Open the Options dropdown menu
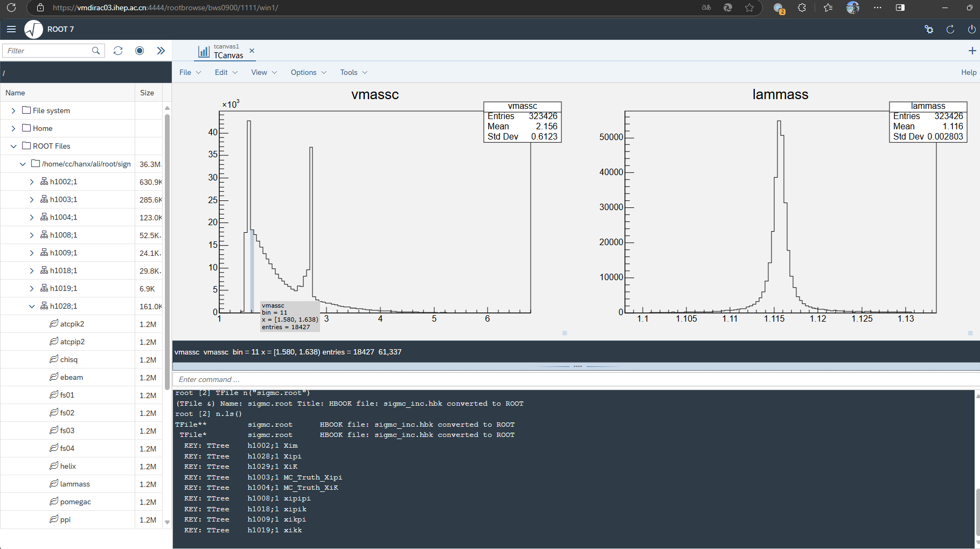Image resolution: width=980 pixels, height=549 pixels. [x=309, y=72]
